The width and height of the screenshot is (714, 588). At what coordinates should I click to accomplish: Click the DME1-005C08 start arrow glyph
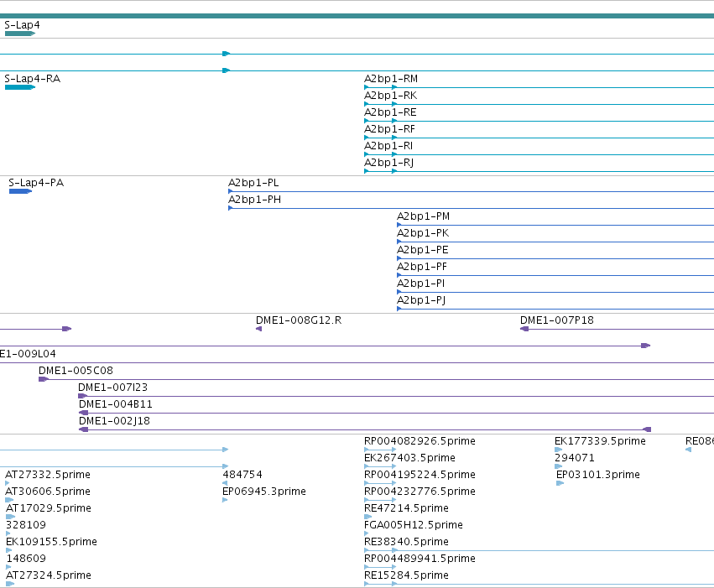click(x=44, y=380)
